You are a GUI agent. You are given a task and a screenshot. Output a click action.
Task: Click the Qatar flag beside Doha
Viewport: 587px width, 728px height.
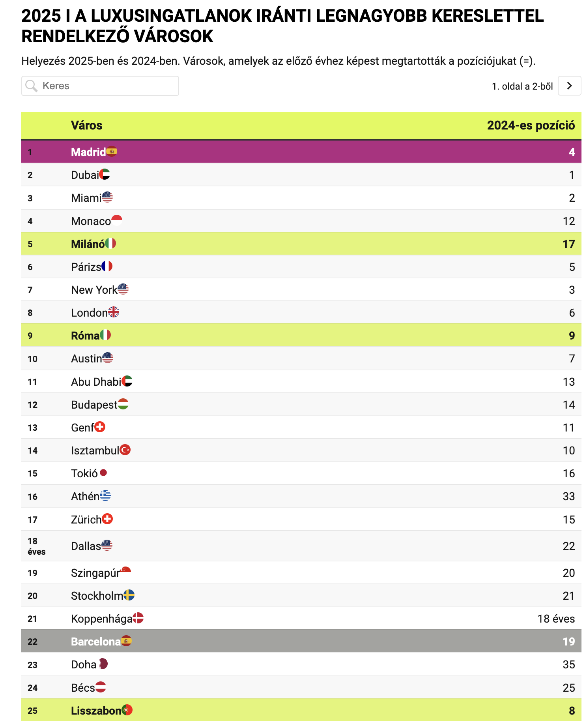(103, 664)
